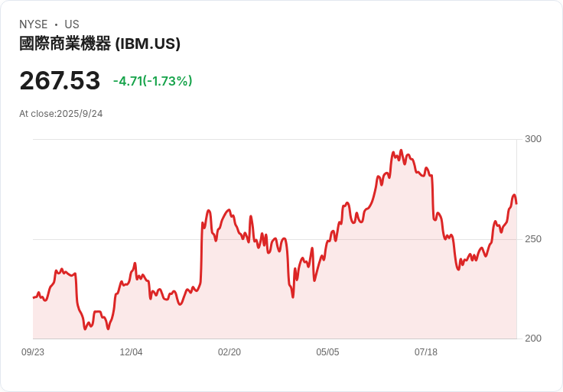Click the 07/18 x-axis date
The height and width of the screenshot is (392, 563).
point(425,352)
